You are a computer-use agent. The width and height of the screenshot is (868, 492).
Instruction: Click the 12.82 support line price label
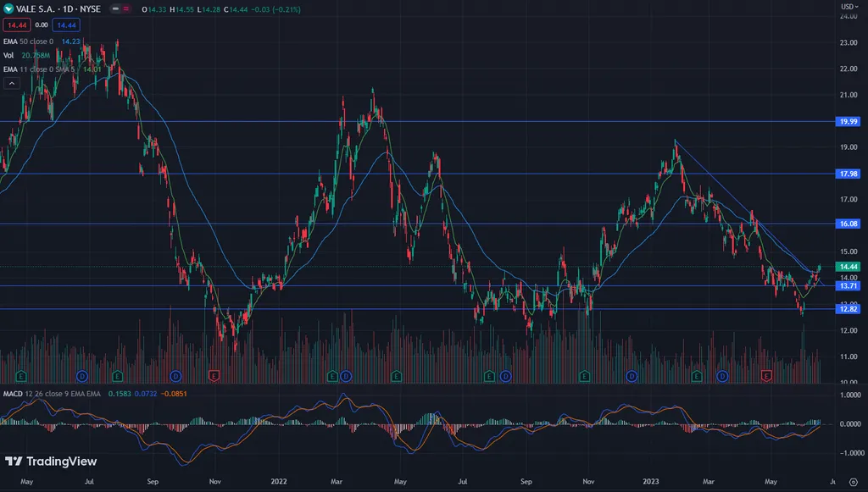849,310
